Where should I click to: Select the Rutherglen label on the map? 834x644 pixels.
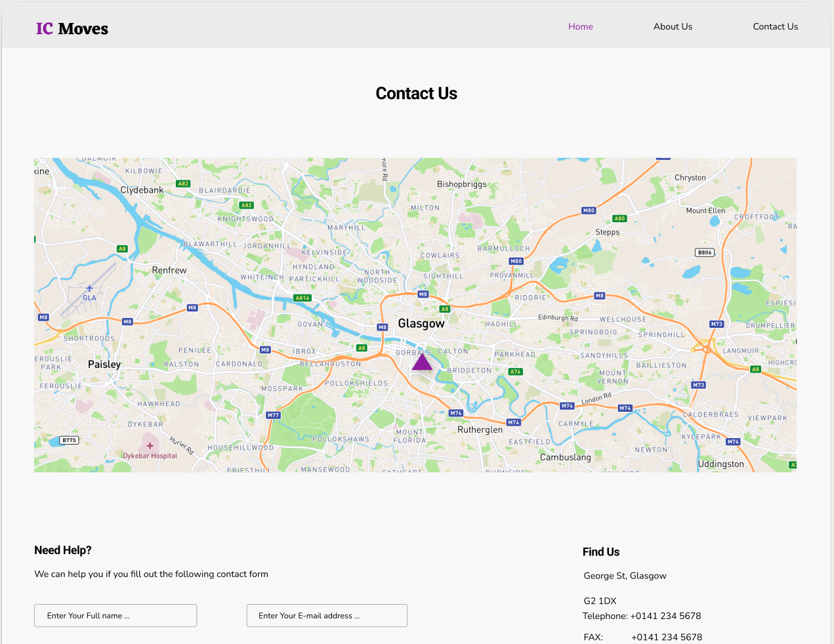point(480,430)
